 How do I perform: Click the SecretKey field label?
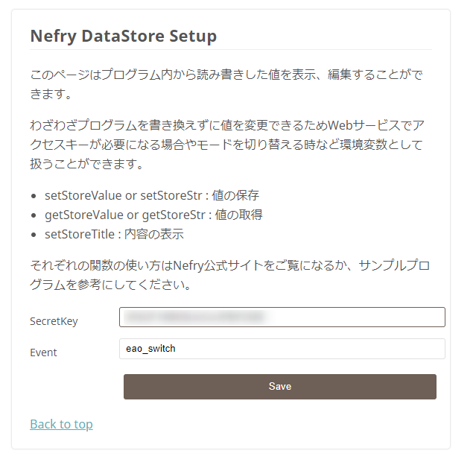[x=54, y=321]
